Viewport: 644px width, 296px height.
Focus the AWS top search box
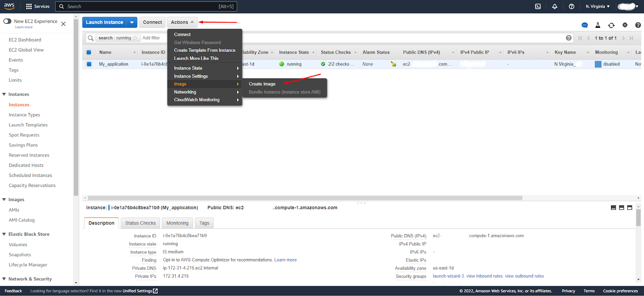(146, 6)
